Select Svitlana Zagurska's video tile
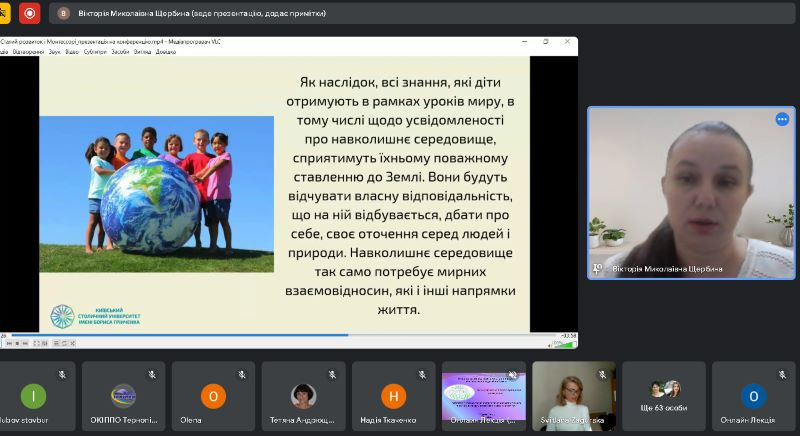Screen dimensions: 800x436 (574, 396)
